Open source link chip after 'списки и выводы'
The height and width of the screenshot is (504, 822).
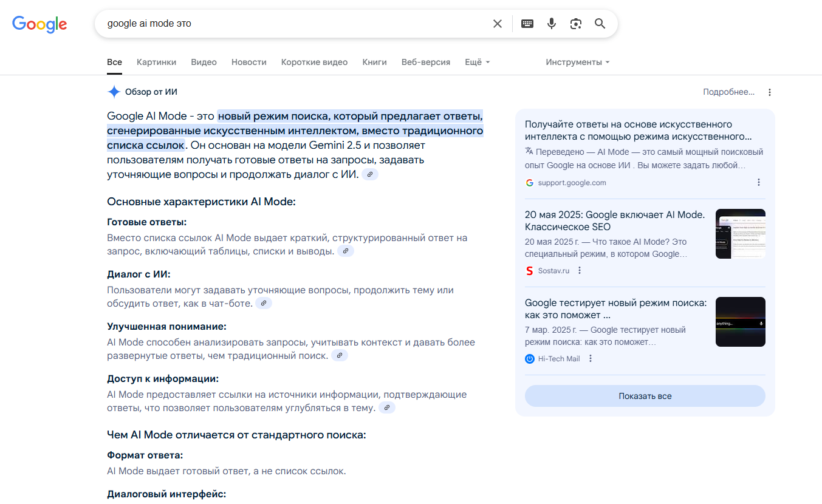click(346, 251)
